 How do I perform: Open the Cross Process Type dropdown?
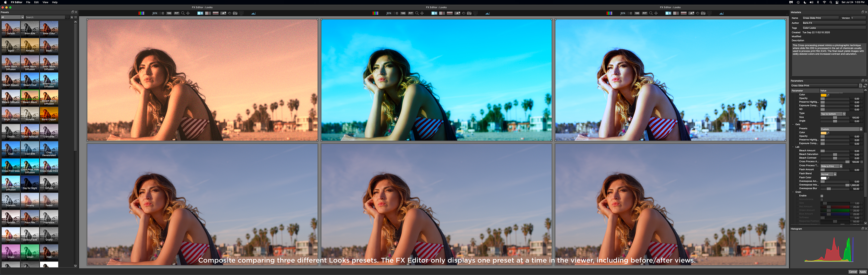coord(831,166)
